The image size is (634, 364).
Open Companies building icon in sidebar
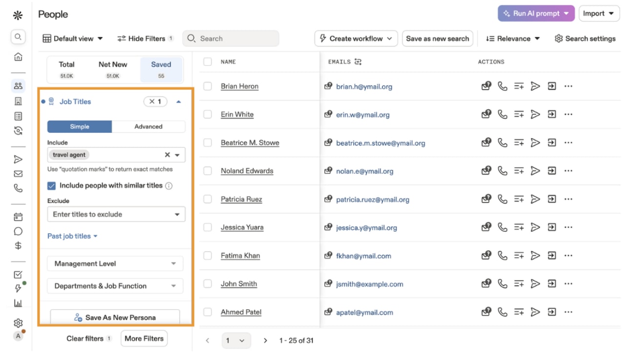[x=18, y=101]
